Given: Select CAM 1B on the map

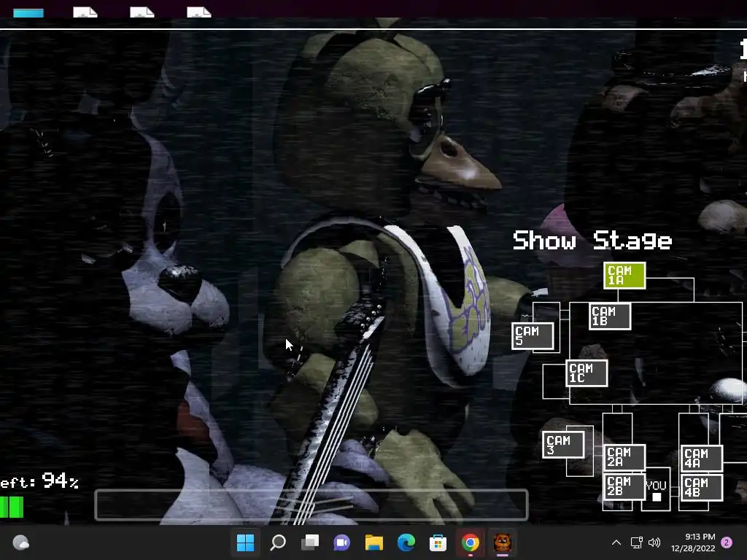Looking at the screenshot, I should (610, 316).
